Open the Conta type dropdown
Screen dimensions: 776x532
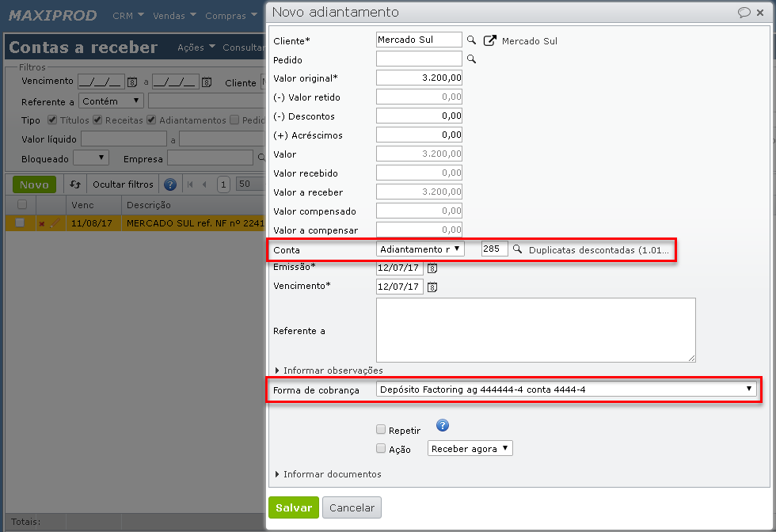(420, 249)
